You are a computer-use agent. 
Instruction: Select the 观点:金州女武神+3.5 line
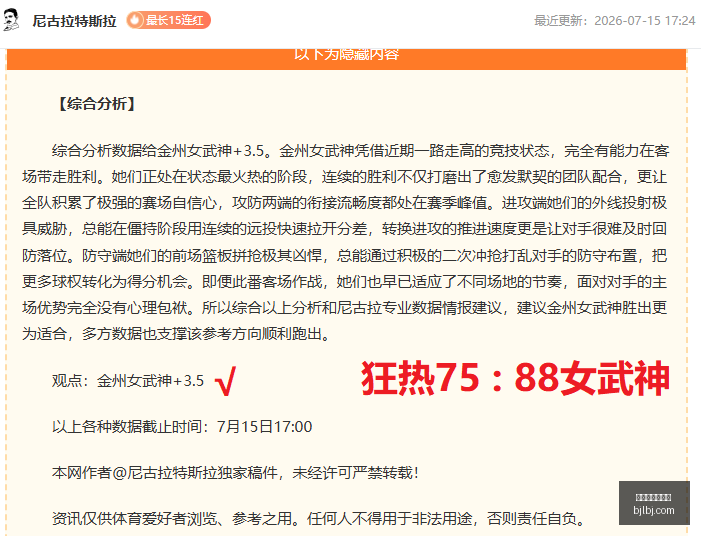point(128,381)
